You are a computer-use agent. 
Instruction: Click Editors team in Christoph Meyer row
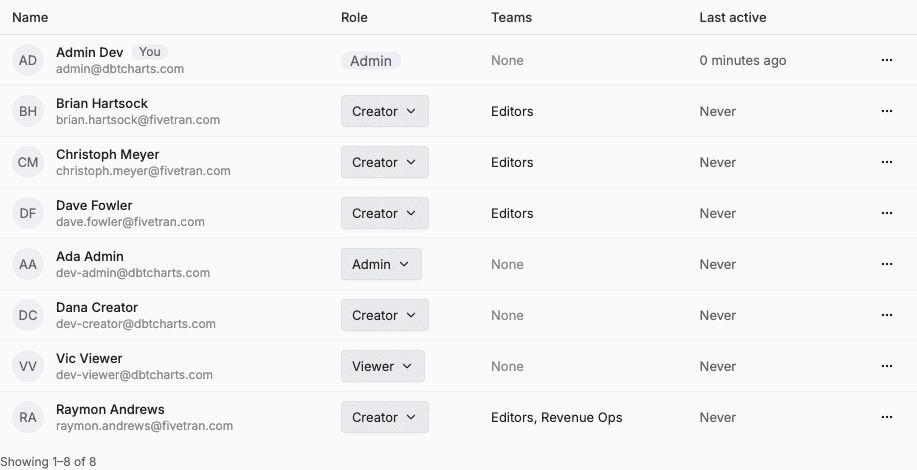pos(512,162)
